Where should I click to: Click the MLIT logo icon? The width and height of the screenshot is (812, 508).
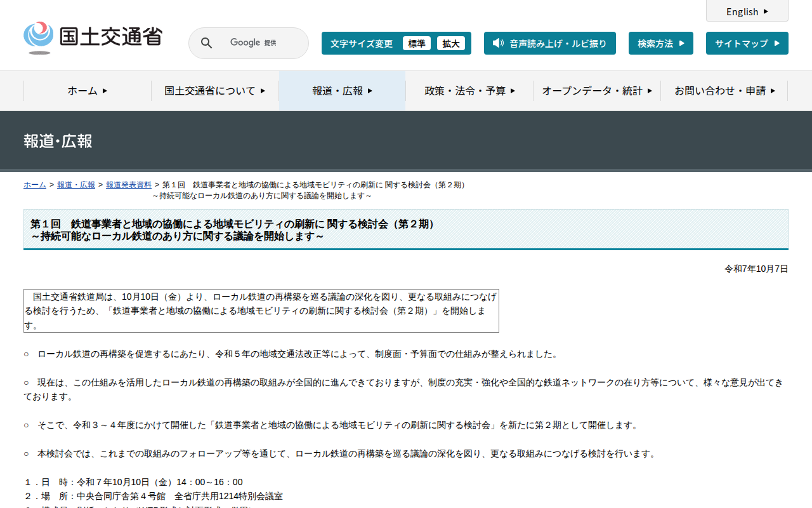[39, 37]
